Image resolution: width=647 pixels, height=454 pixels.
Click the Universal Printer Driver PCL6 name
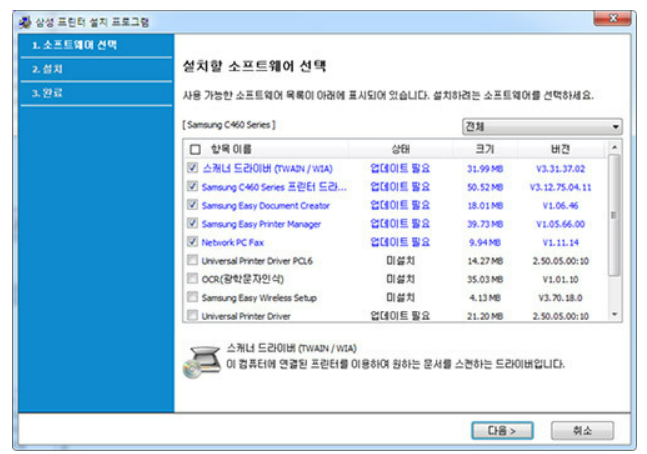click(x=257, y=261)
